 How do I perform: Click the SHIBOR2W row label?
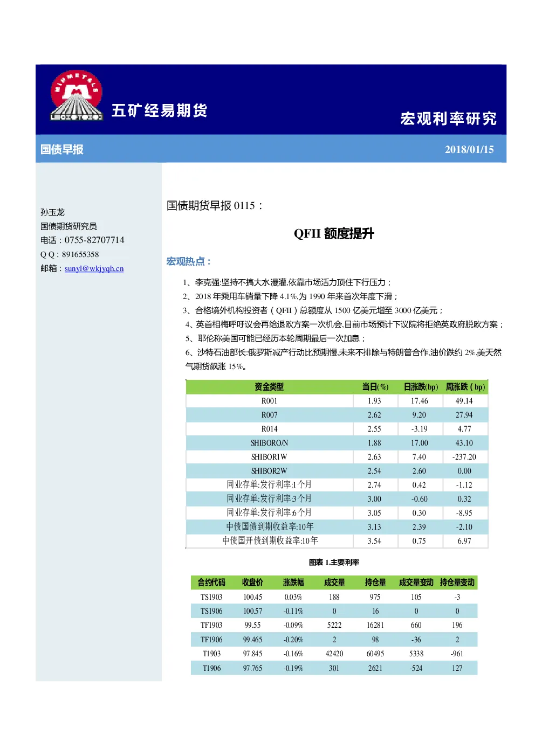pos(269,471)
